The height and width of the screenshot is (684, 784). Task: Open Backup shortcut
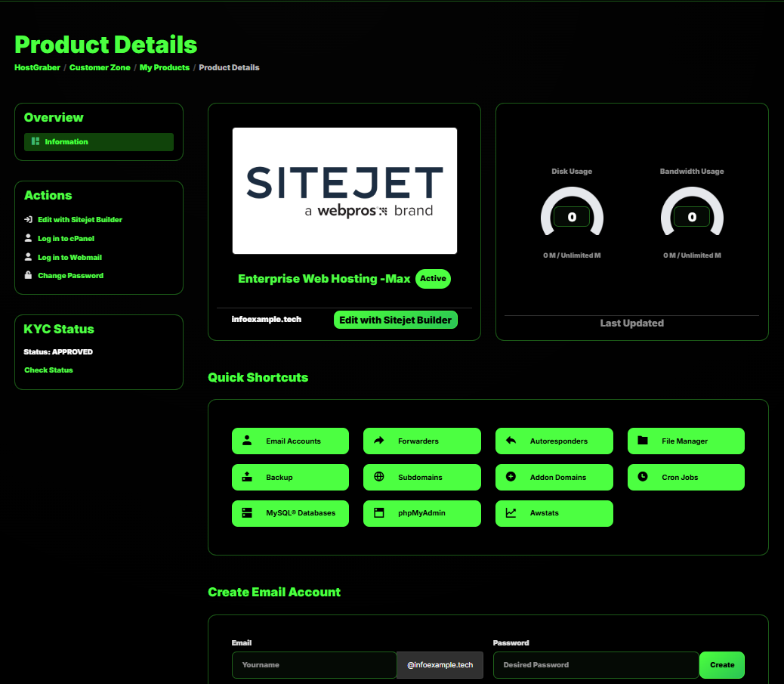(291, 477)
